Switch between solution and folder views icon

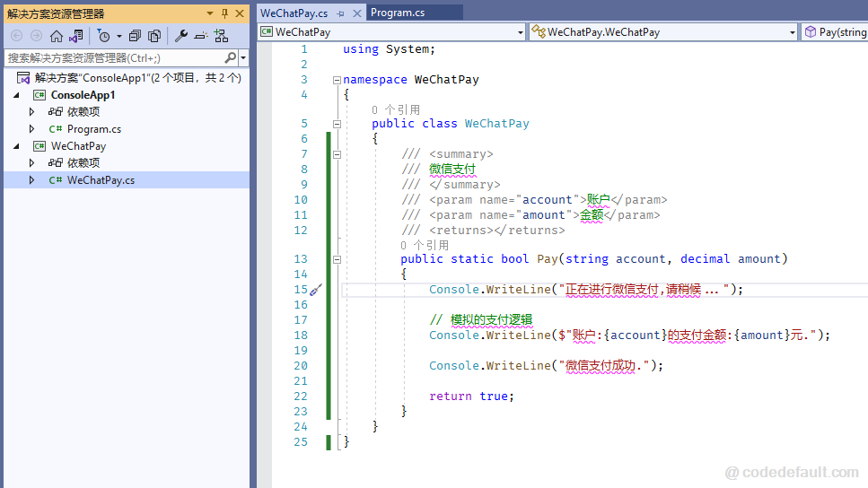[76, 36]
